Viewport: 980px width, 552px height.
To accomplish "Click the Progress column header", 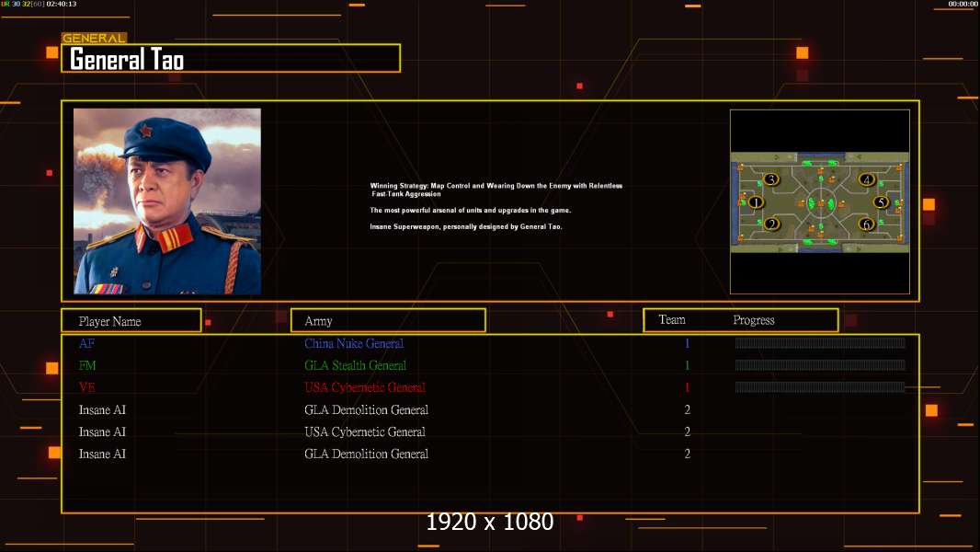I will (x=754, y=320).
